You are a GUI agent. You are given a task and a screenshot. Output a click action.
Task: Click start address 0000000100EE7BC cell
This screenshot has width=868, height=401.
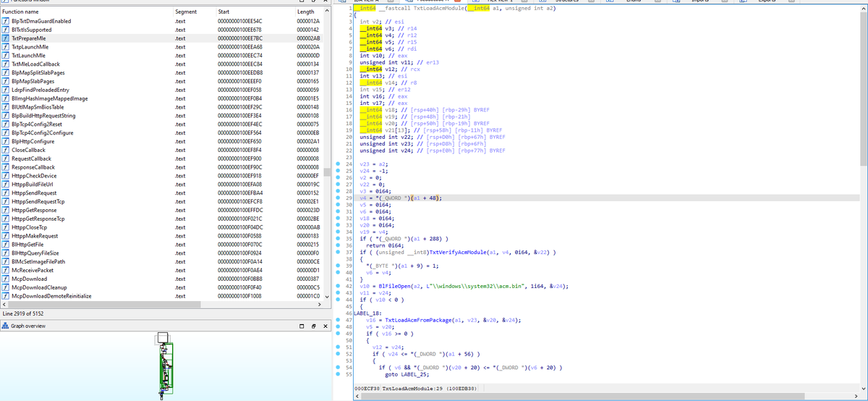click(x=239, y=38)
